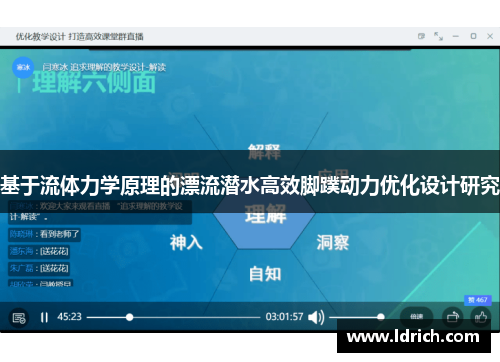Image resolution: width=500 pixels, height=362 pixels.
Task: Click the 45:23 elapsed time
Action: tap(69, 316)
